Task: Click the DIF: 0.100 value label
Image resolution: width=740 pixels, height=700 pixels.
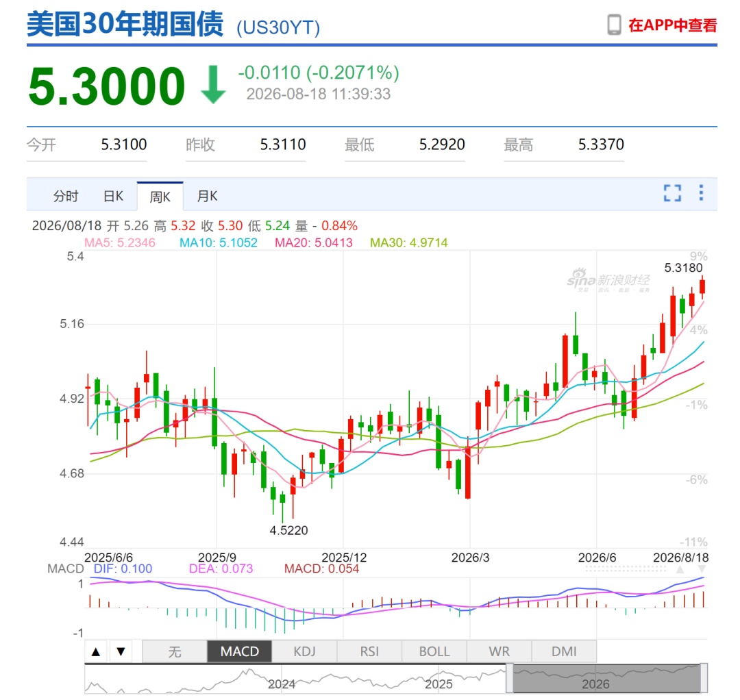Action: pos(123,568)
